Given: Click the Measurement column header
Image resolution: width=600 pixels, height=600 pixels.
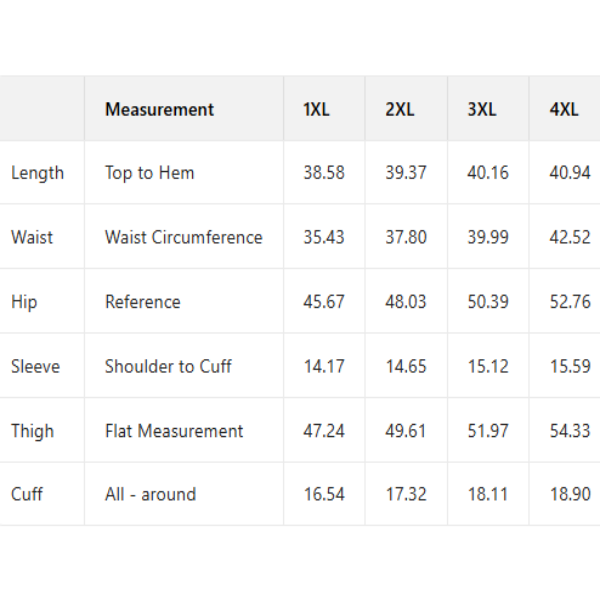Looking at the screenshot, I should pyautogui.click(x=159, y=110).
